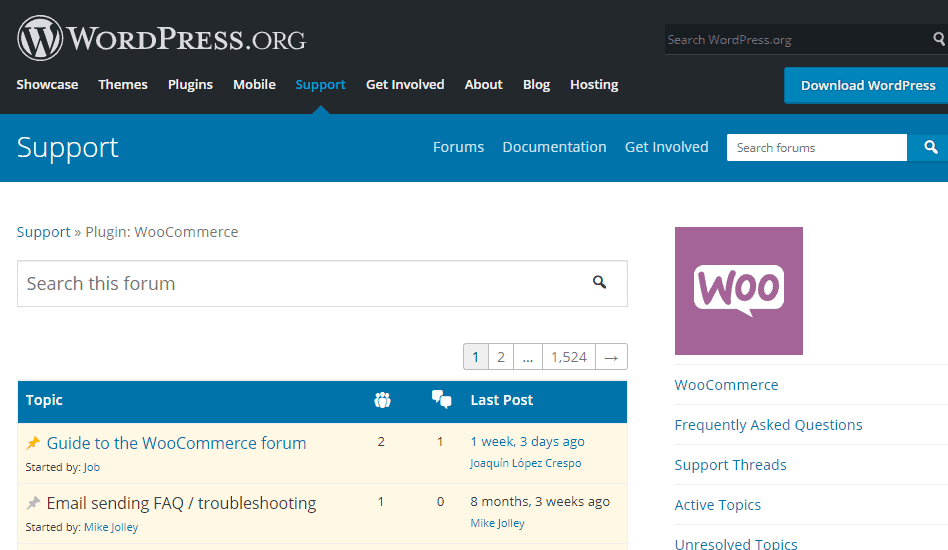The width and height of the screenshot is (948, 550).
Task: Click the Last Post column header
Action: 502,400
